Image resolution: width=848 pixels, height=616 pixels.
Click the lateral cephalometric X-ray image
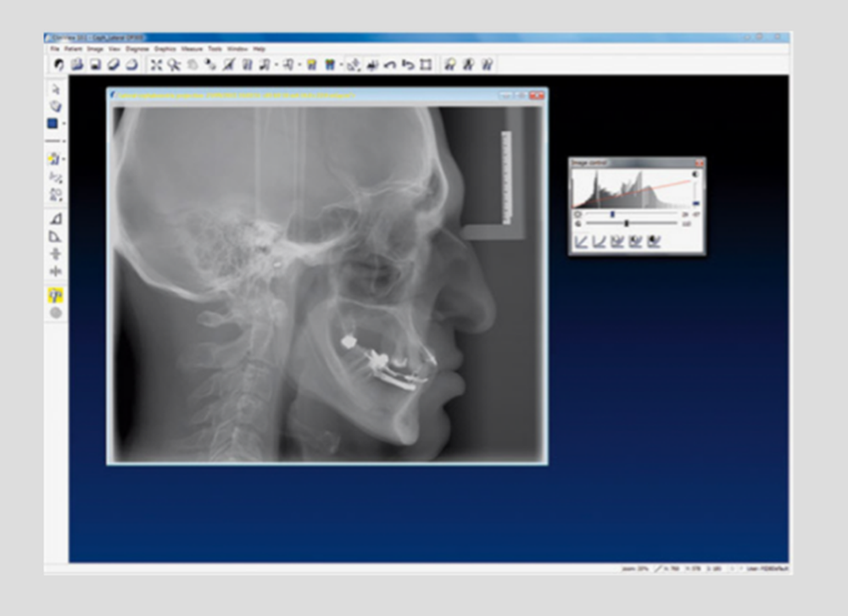pos(327,284)
